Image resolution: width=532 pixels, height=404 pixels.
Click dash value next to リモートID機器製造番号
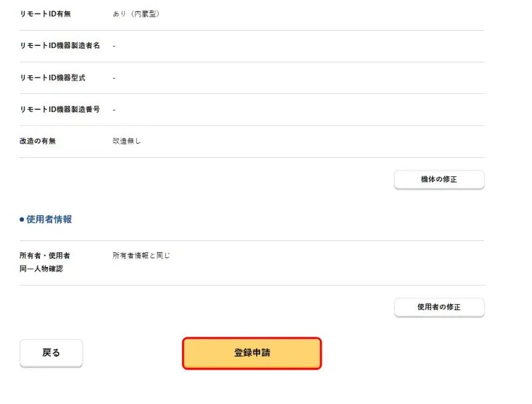tap(114, 109)
